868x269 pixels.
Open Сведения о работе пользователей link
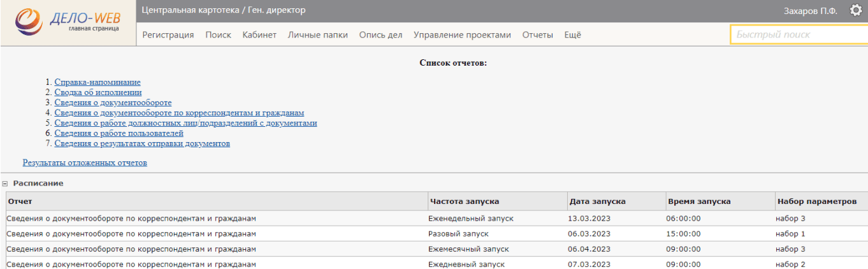pos(119,133)
